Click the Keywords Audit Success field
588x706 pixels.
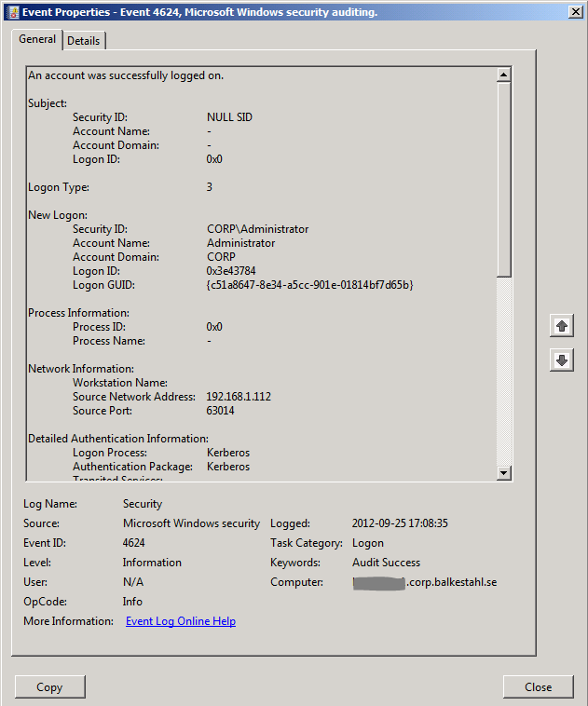386,563
